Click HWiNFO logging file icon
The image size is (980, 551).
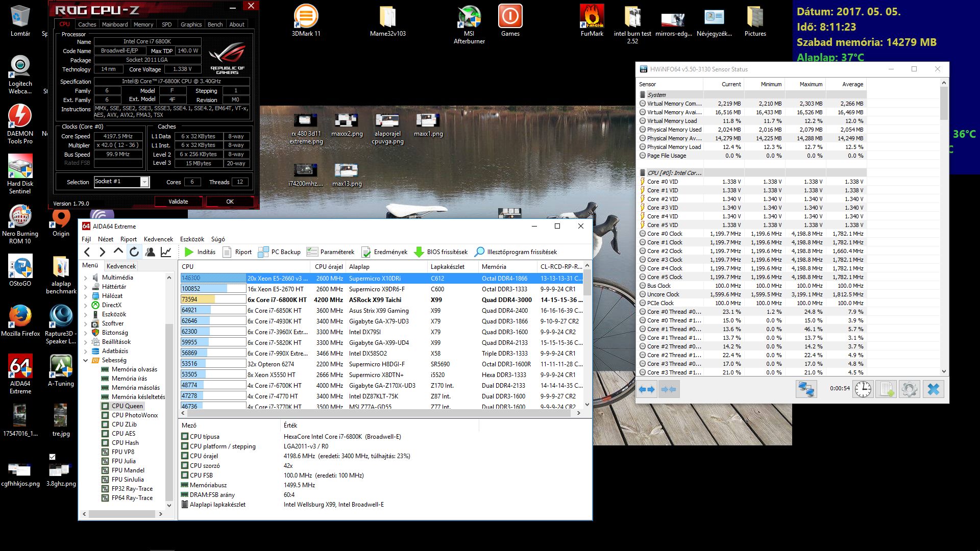(x=887, y=389)
